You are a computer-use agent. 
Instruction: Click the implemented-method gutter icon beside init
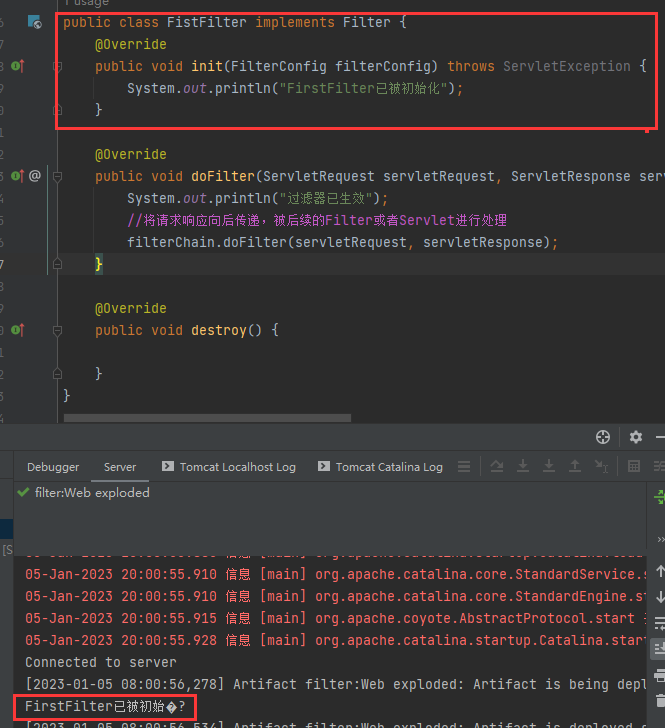coord(16,66)
